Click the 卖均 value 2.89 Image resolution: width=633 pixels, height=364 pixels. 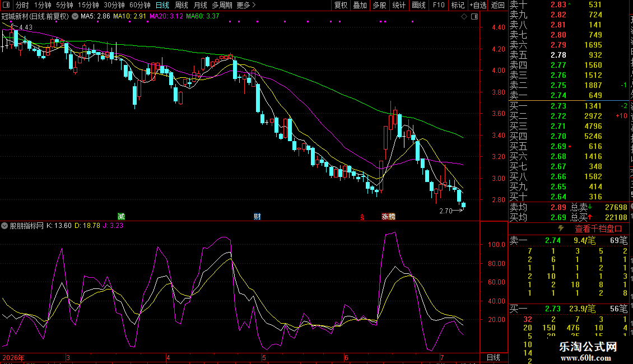pos(558,207)
